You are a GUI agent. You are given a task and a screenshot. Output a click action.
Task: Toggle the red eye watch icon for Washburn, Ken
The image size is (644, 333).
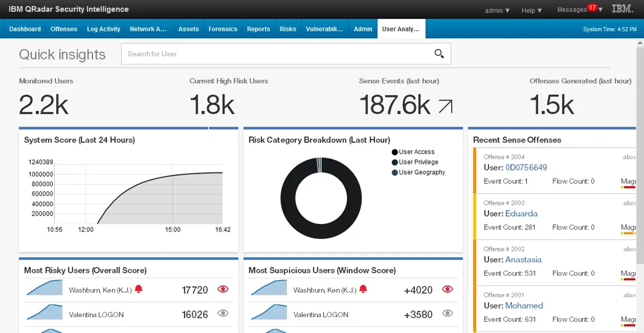223,289
